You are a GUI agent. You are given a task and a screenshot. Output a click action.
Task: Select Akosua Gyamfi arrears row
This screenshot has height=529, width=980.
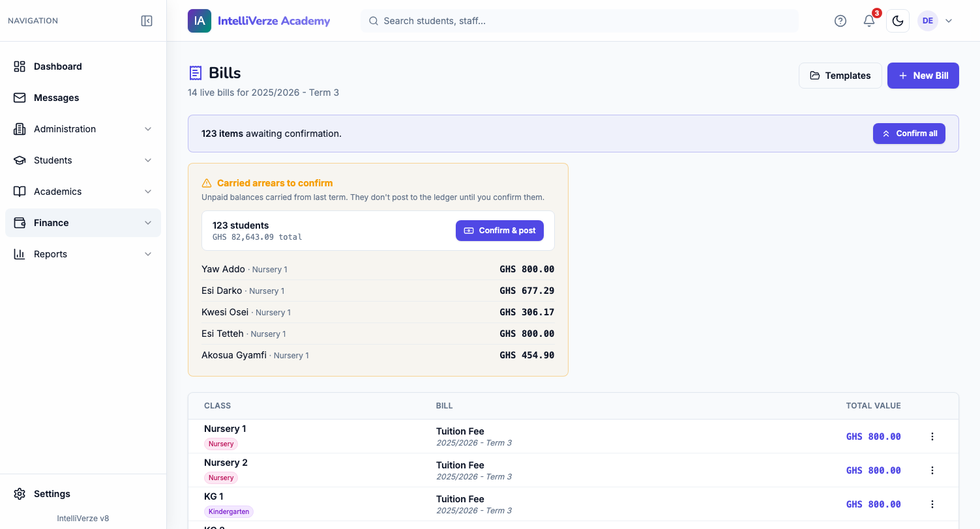pyautogui.click(x=378, y=355)
